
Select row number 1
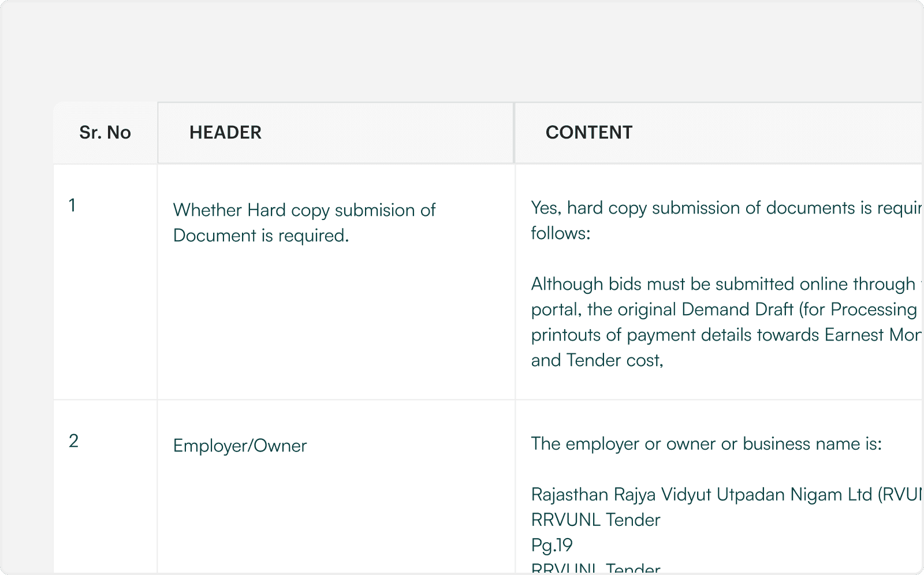pos(73,206)
